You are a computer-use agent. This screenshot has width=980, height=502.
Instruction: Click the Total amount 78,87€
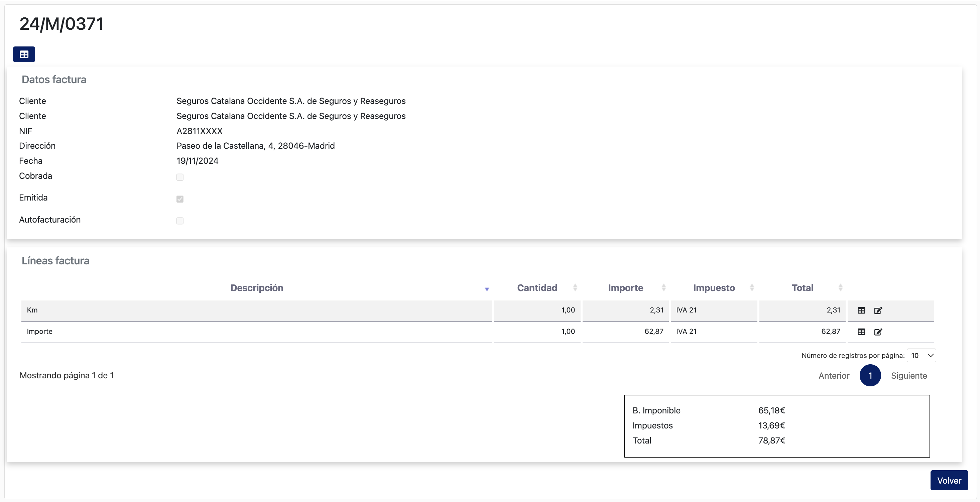(x=771, y=441)
